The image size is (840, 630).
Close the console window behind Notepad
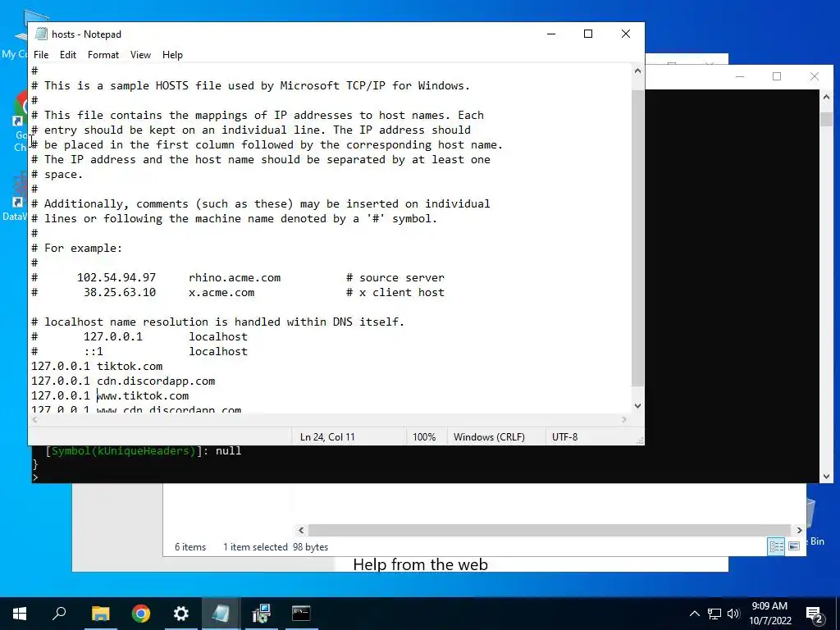815,76
